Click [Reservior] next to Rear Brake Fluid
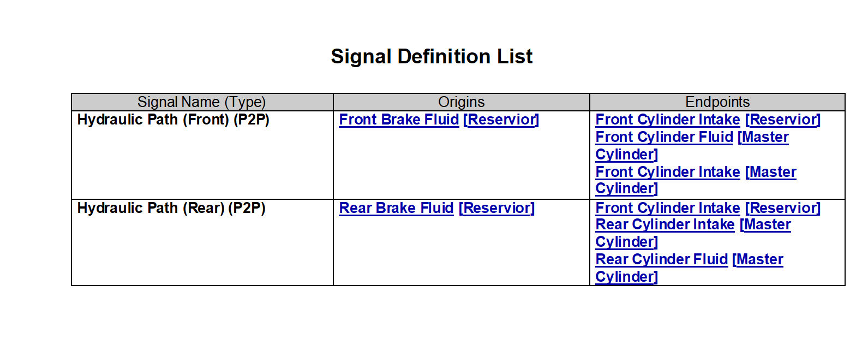Image resolution: width=868 pixels, height=362 pixels. [496, 208]
